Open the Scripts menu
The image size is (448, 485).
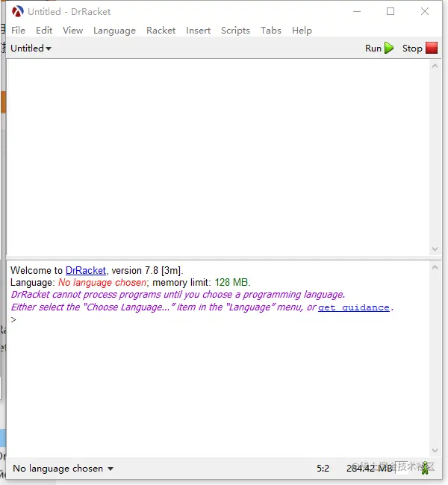point(235,31)
